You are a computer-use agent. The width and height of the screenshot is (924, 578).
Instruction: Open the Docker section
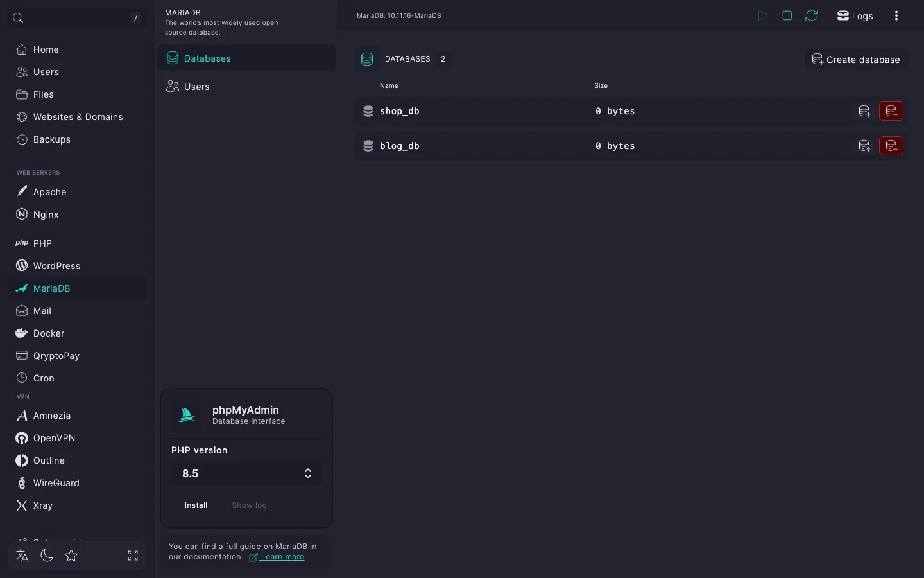(77, 333)
